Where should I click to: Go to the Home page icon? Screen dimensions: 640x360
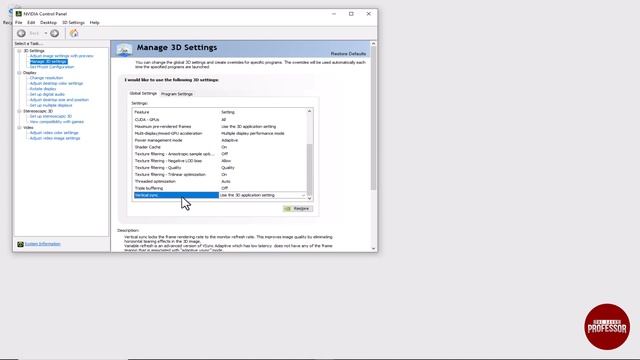pos(74,33)
